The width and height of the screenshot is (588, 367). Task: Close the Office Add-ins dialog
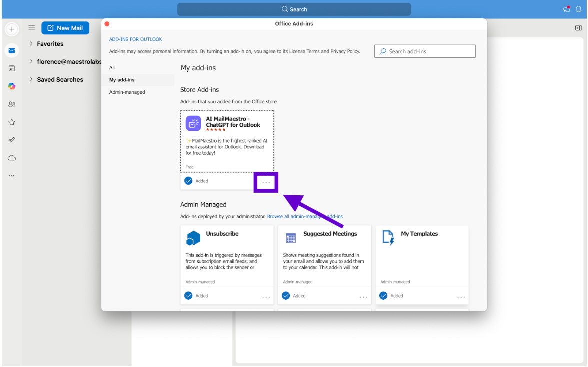[107, 24]
